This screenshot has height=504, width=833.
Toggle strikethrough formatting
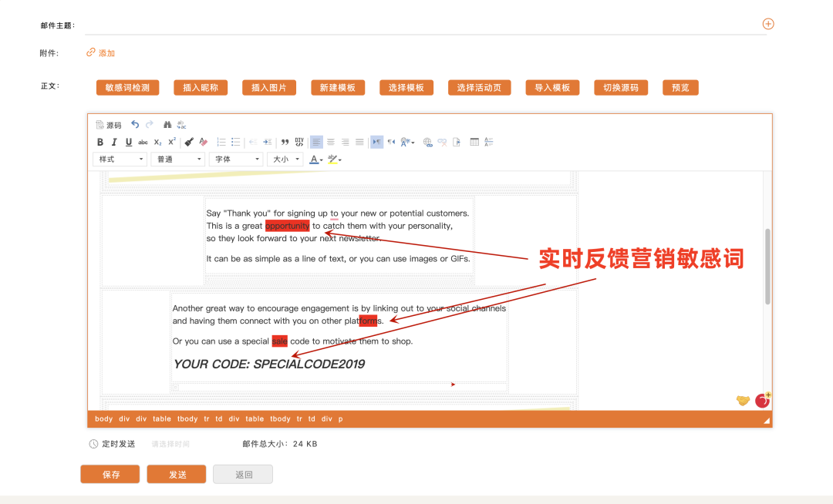click(143, 142)
